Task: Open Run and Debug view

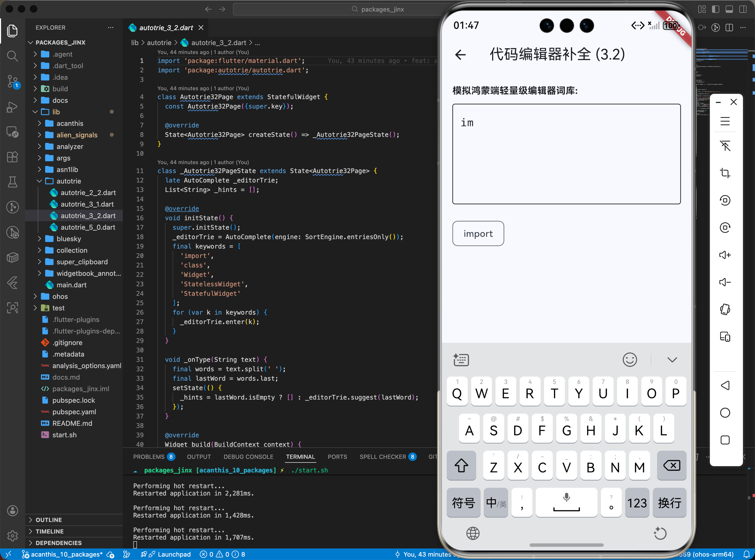Action: click(x=13, y=107)
